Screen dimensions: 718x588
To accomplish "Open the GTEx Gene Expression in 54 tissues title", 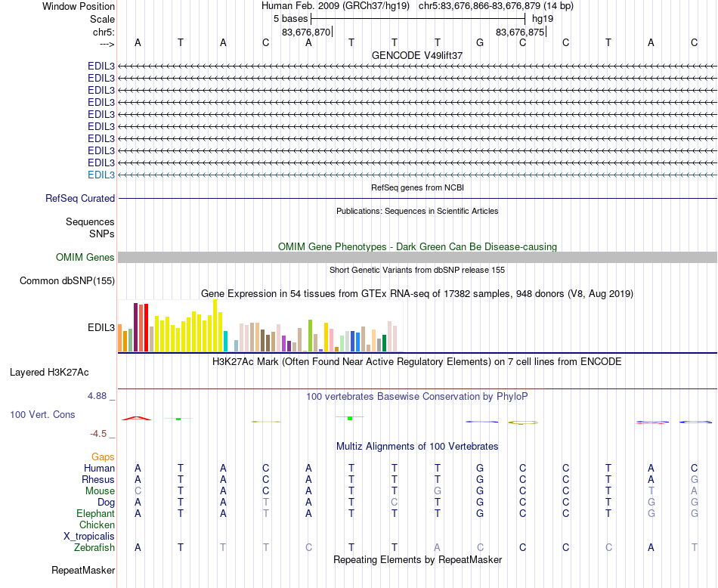I will coord(417,293).
